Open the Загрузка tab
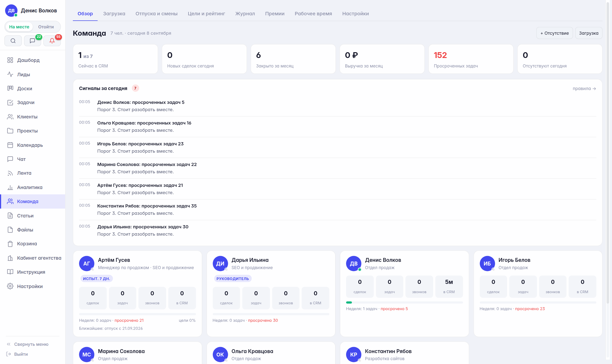Viewport: 612px width, 364px height. pyautogui.click(x=114, y=14)
